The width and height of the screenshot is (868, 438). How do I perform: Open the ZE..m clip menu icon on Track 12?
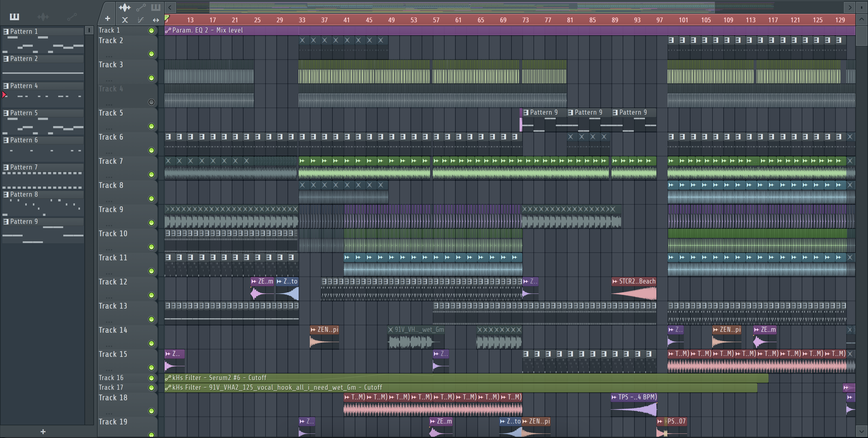(x=254, y=281)
